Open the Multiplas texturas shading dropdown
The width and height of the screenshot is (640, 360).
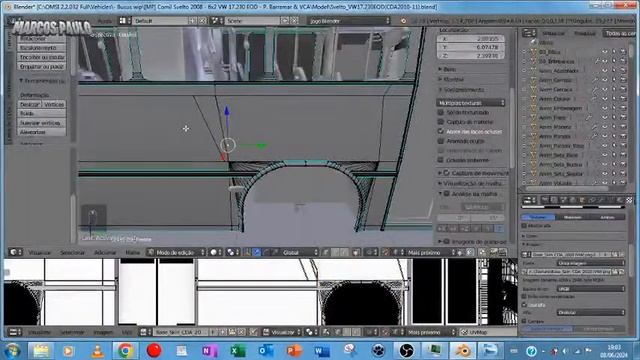[x=471, y=103]
